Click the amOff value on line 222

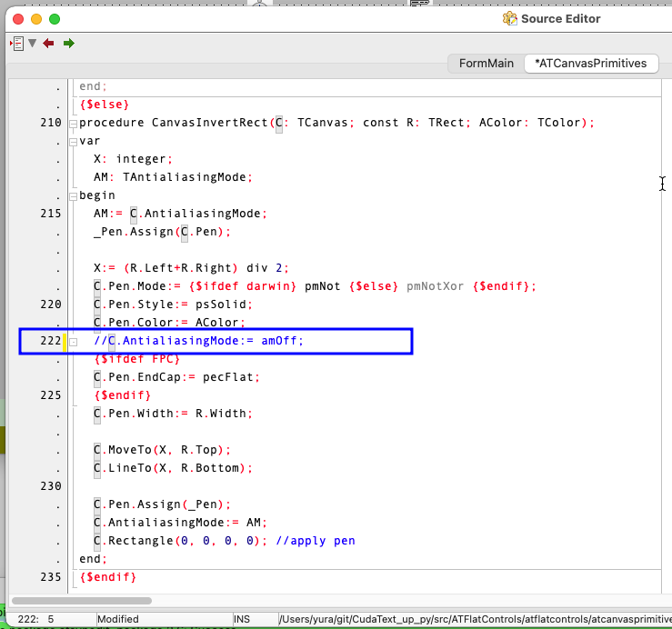[x=279, y=341]
